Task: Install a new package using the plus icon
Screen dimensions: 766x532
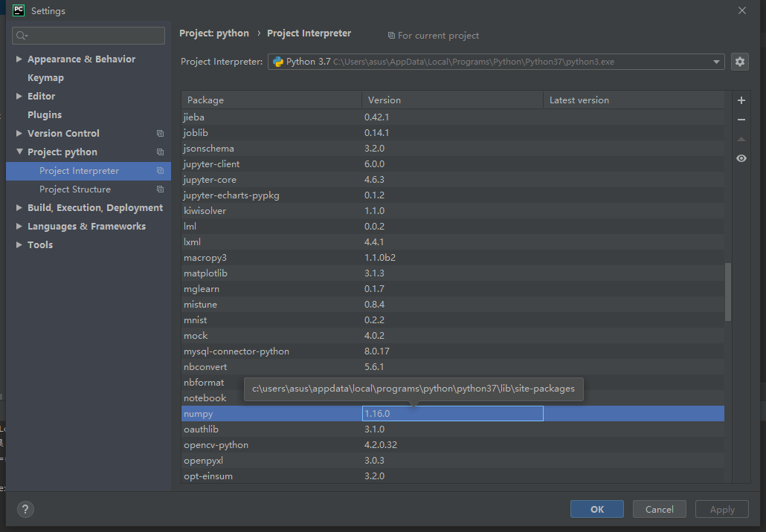Action: pyautogui.click(x=741, y=100)
